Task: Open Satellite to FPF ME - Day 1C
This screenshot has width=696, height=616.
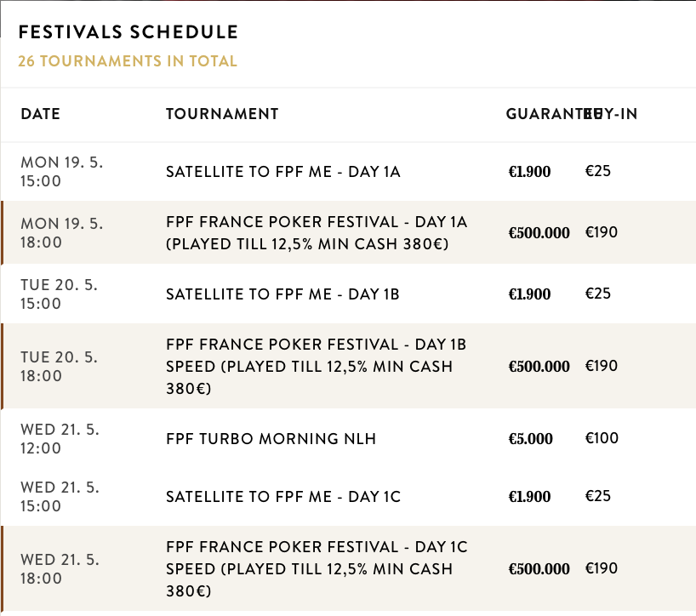Action: tap(282, 496)
